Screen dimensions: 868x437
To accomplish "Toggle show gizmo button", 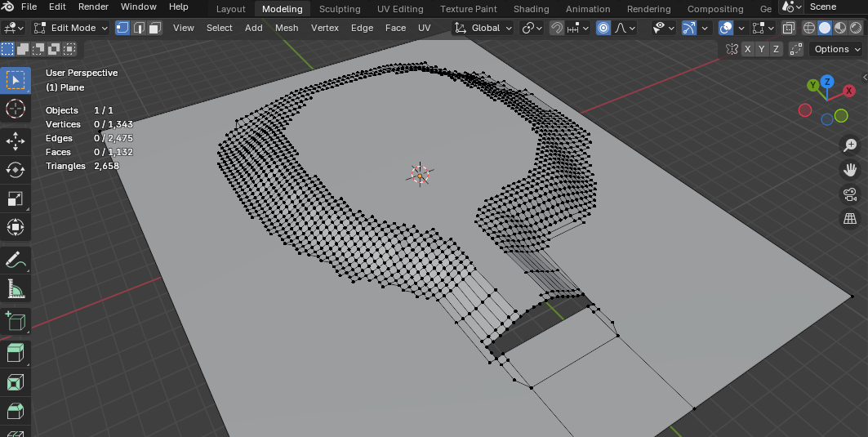I will 688,28.
